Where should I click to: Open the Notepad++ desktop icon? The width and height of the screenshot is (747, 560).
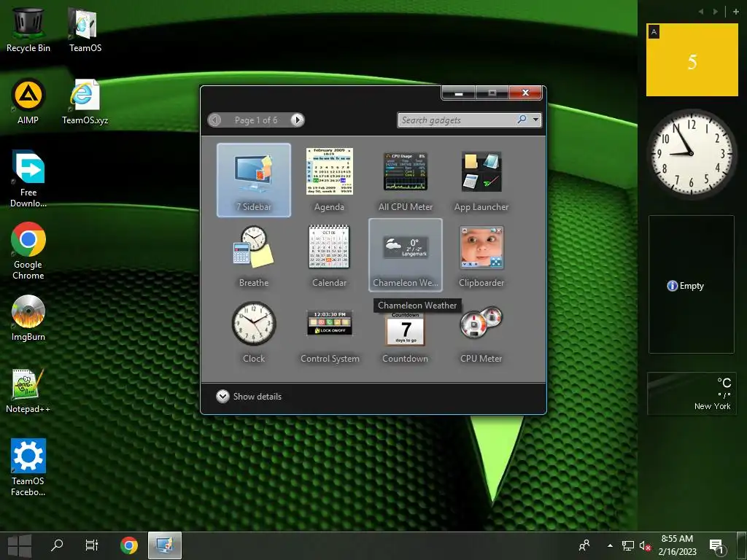coord(28,391)
